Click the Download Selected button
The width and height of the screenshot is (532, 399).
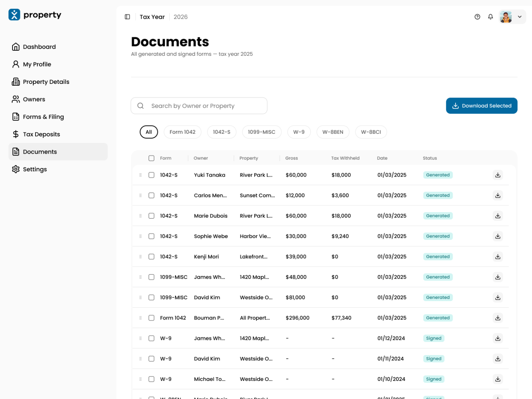point(482,106)
